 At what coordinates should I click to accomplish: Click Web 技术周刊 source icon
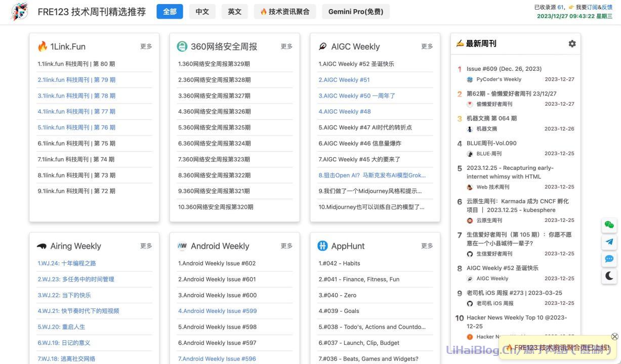pos(470,187)
